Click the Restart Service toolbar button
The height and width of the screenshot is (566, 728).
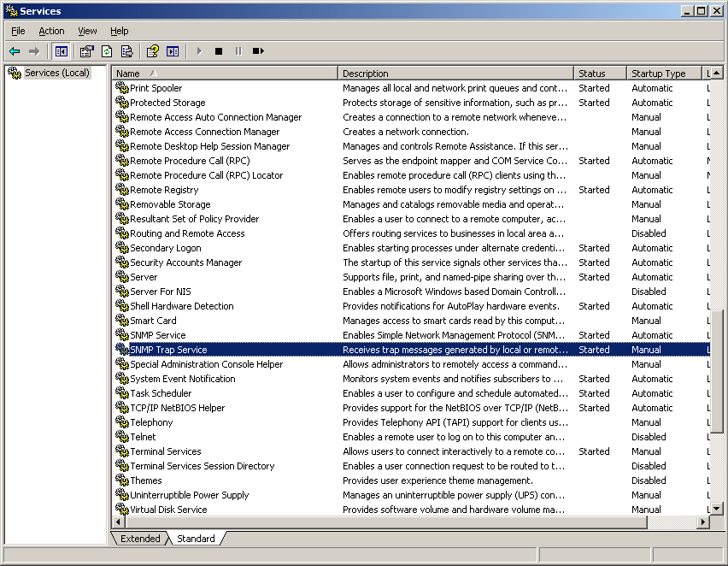[x=258, y=51]
